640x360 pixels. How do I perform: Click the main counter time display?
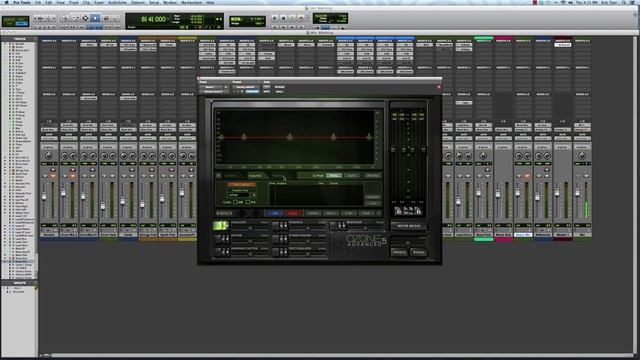153,19
